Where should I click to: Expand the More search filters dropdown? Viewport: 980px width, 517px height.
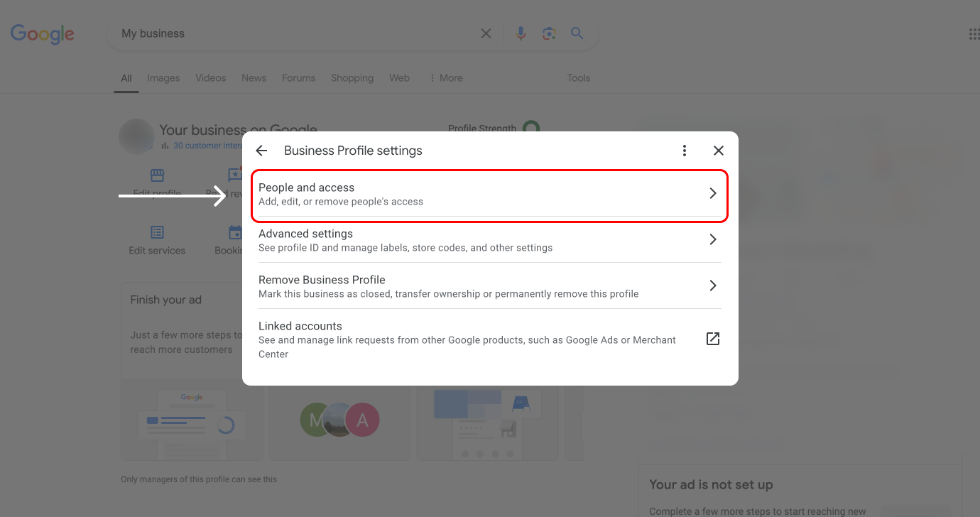tap(446, 78)
